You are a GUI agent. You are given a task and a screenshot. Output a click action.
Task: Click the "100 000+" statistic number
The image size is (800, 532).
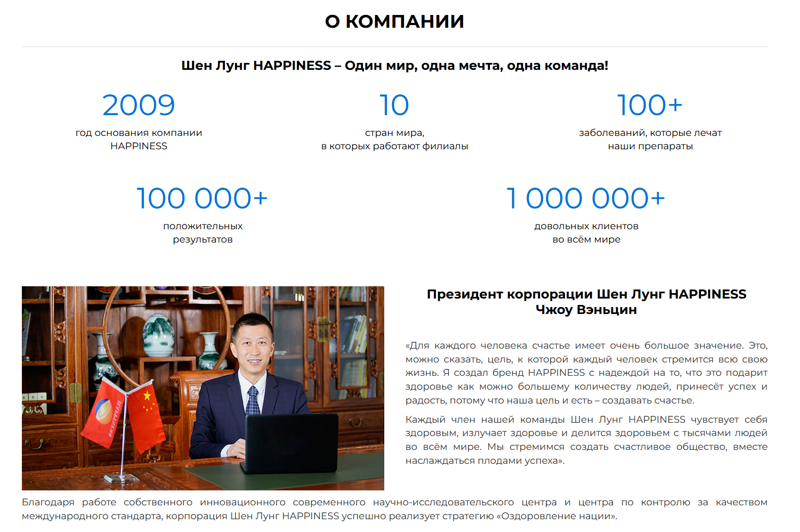point(203,198)
